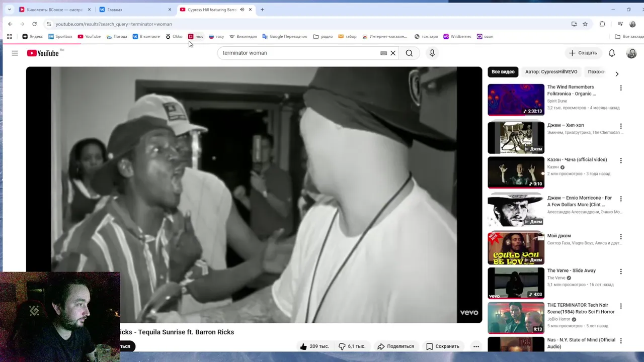Open options for The Wind Remembers video
Image resolution: width=644 pixels, height=362 pixels.
(x=621, y=88)
